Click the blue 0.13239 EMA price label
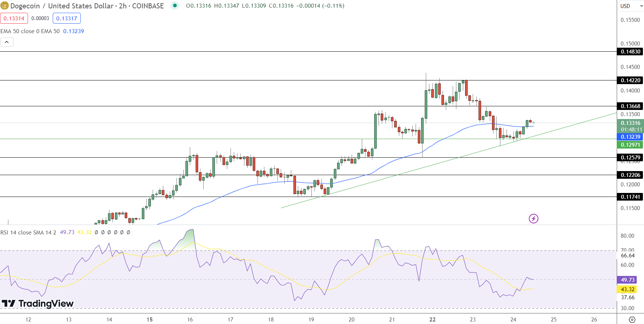The height and width of the screenshot is (324, 644). click(630, 137)
